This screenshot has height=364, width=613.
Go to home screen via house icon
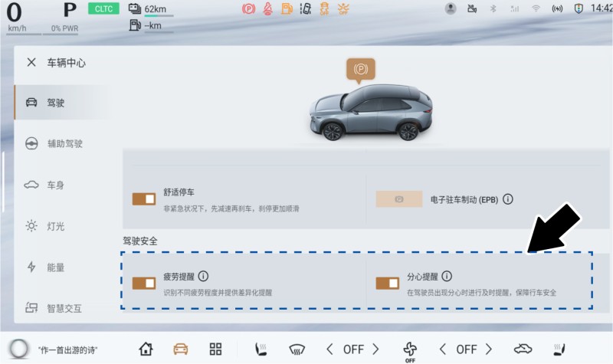point(146,349)
